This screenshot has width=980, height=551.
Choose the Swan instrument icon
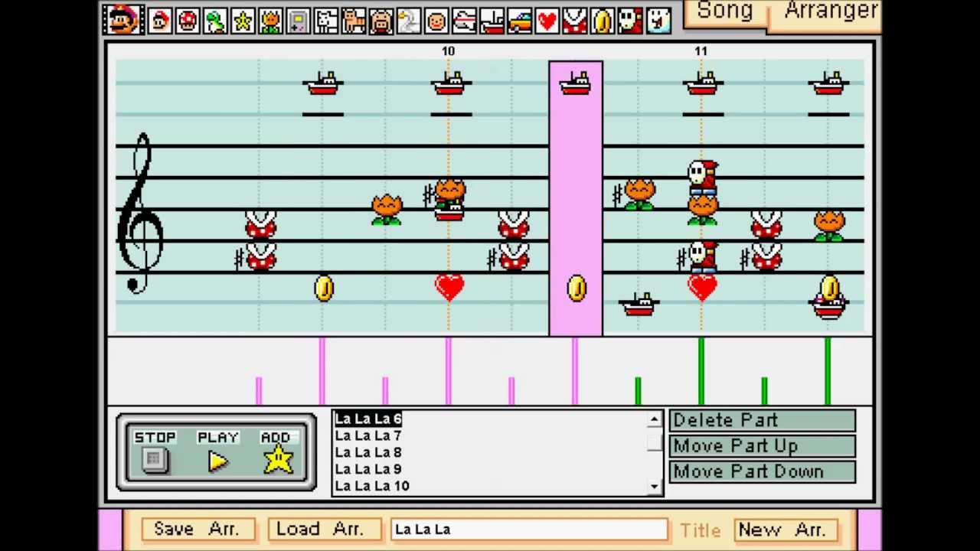click(x=409, y=21)
